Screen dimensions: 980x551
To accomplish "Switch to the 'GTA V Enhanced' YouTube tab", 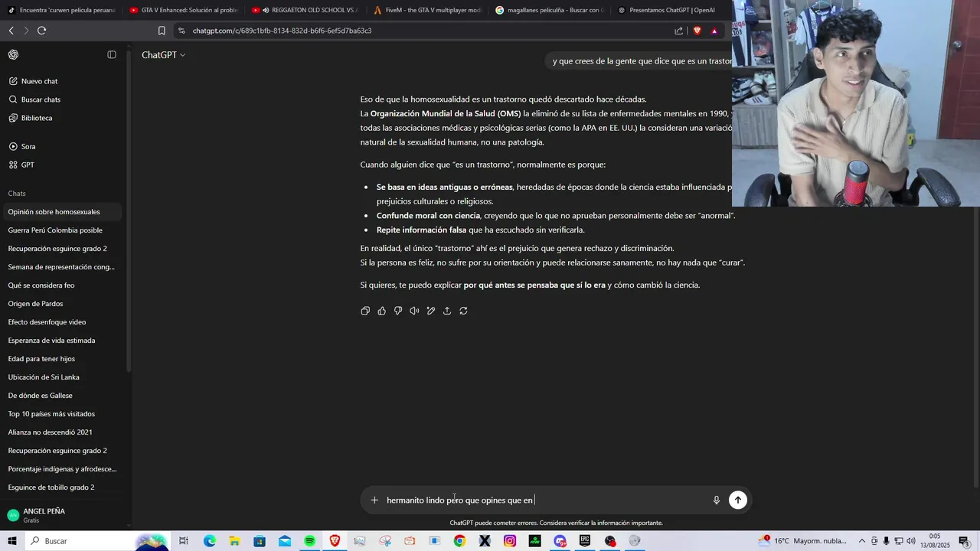I will 184,10.
